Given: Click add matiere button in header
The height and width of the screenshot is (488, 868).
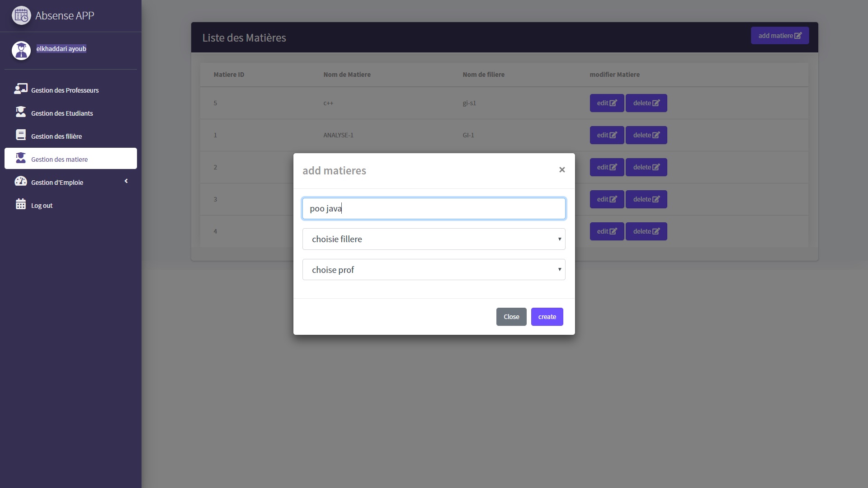Looking at the screenshot, I should coord(779,36).
